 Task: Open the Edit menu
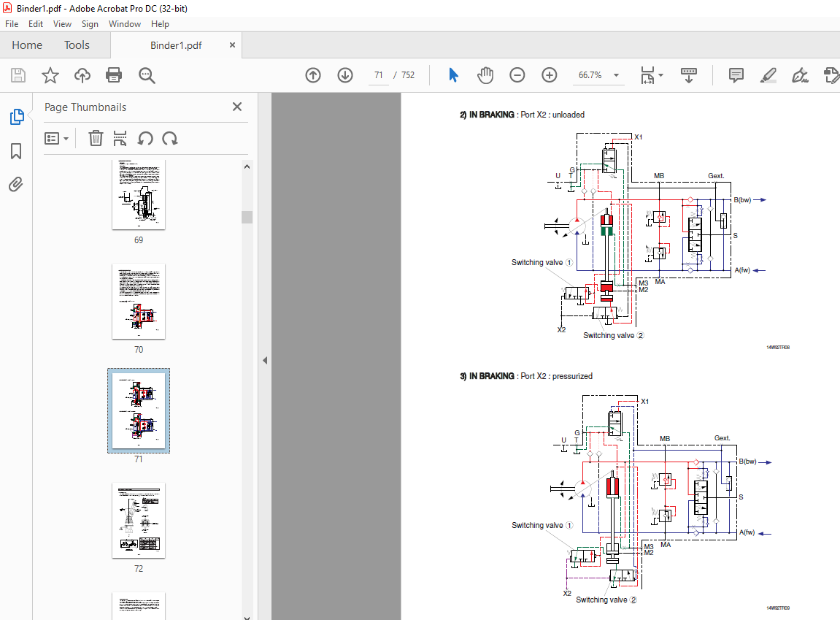(35, 23)
